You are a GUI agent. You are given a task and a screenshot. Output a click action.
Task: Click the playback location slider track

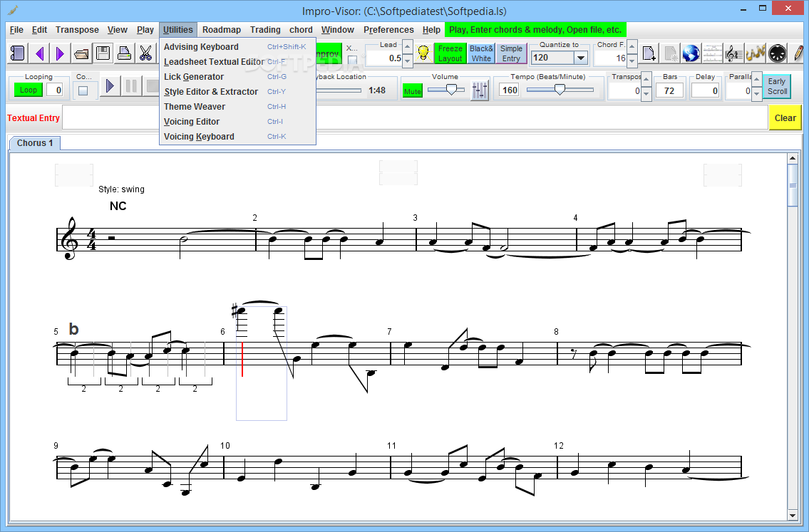point(339,90)
